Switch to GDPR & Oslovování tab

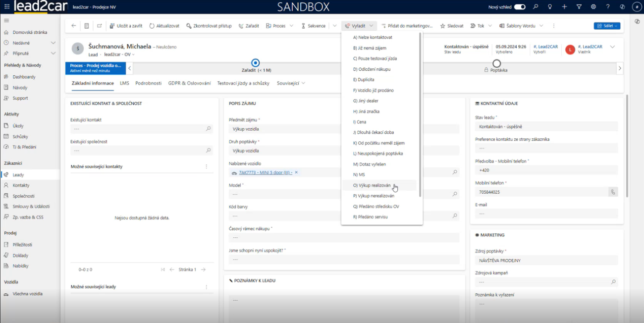(x=189, y=83)
